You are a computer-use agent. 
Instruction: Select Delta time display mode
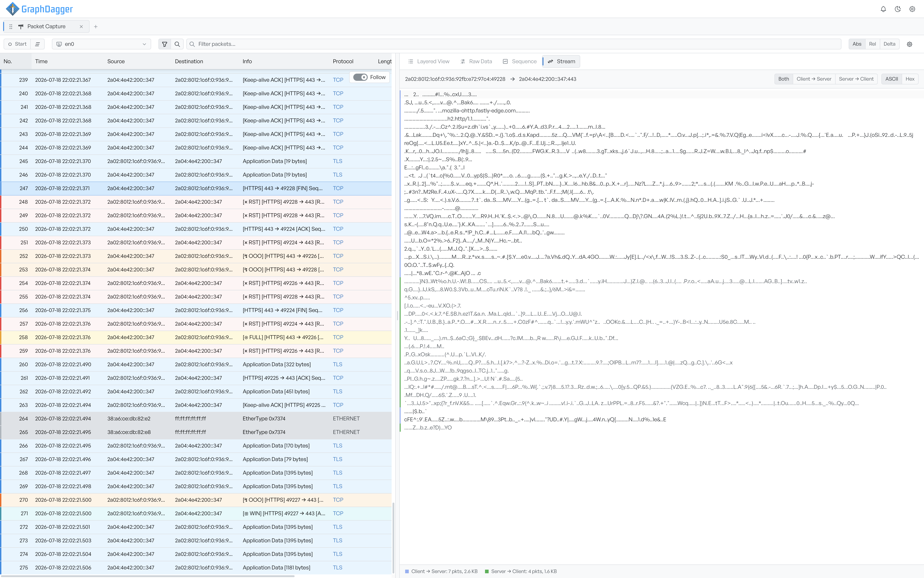tap(889, 44)
